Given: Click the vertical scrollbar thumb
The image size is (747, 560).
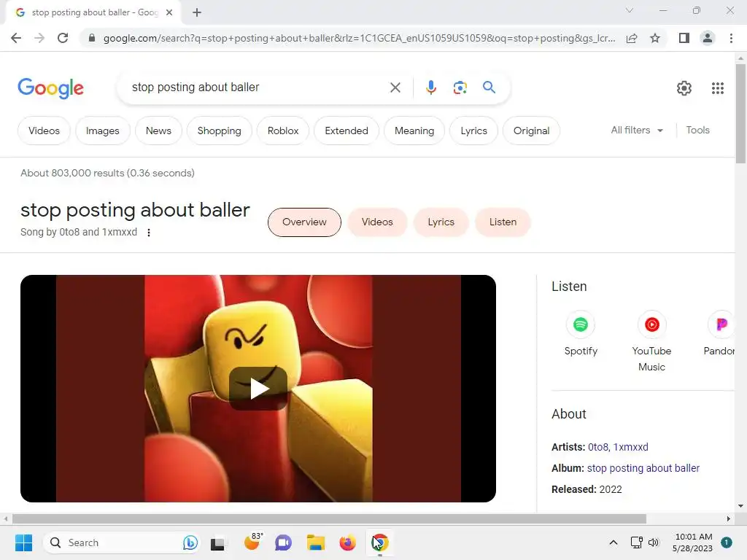Looking at the screenshot, I should point(740,113).
